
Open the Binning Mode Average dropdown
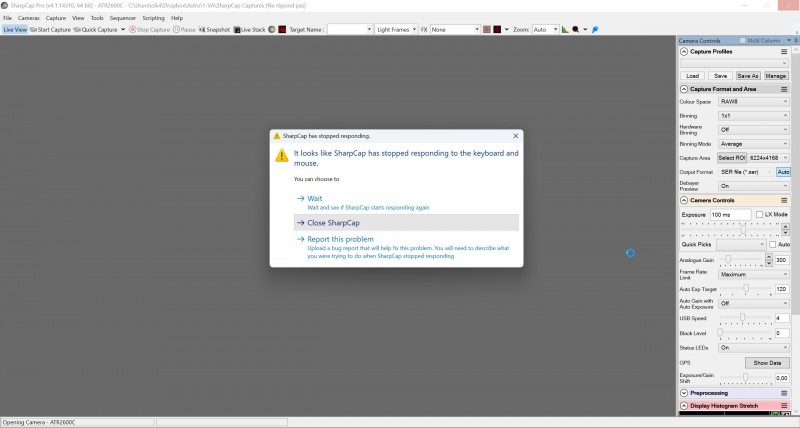click(x=754, y=144)
